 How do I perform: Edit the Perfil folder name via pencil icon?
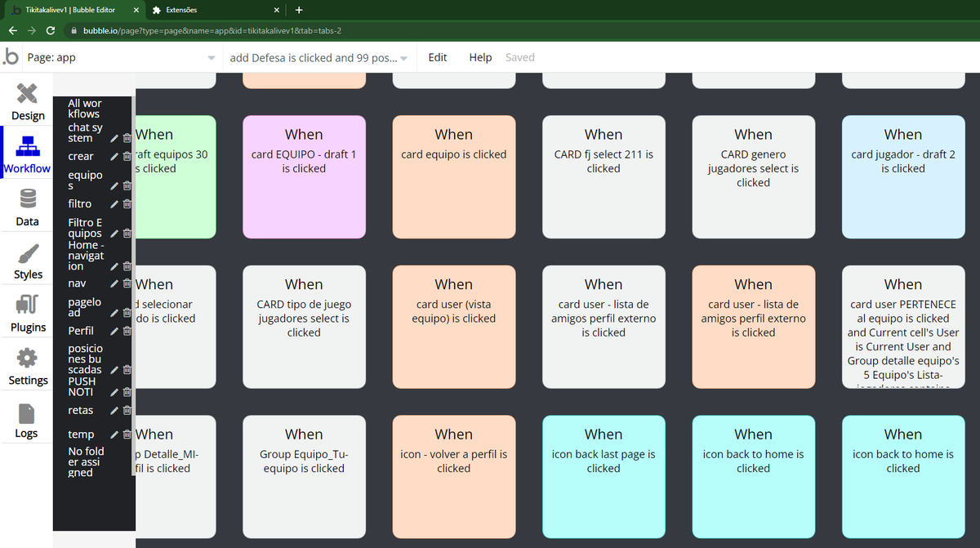tap(115, 331)
